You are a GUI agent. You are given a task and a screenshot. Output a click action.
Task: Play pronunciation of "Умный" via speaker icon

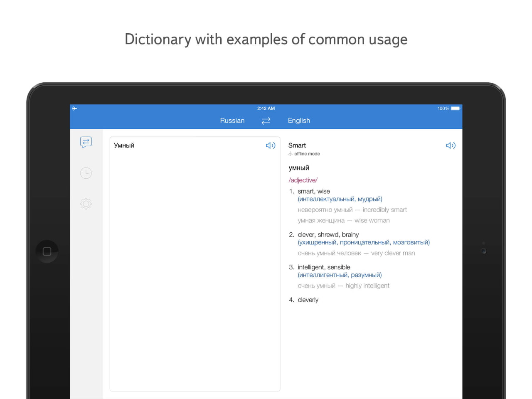[271, 145]
